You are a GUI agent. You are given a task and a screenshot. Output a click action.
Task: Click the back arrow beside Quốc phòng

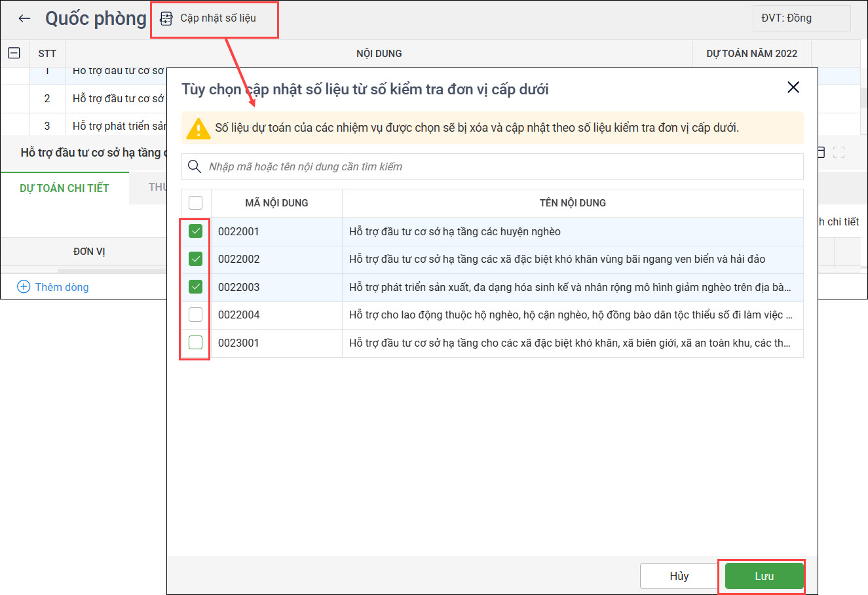[25, 18]
